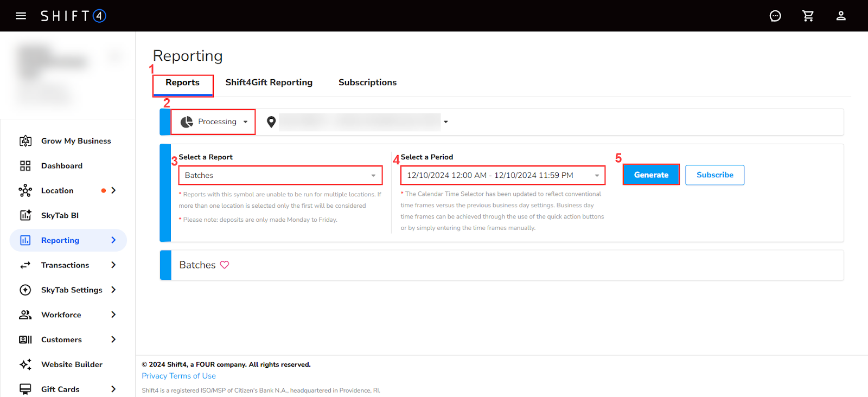Click the Grow My Business icon
The width and height of the screenshot is (868, 397).
coord(25,141)
